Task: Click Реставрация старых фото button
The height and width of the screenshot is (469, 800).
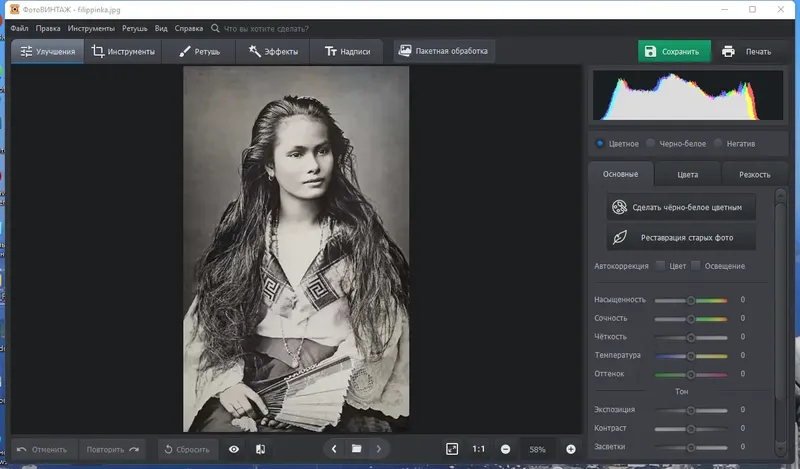Action: pyautogui.click(x=681, y=238)
